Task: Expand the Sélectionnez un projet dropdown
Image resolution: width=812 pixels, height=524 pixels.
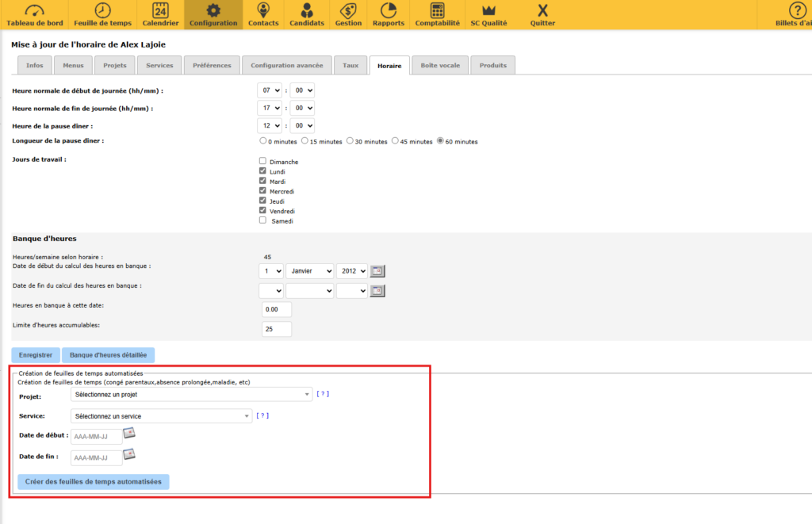Action: (191, 394)
